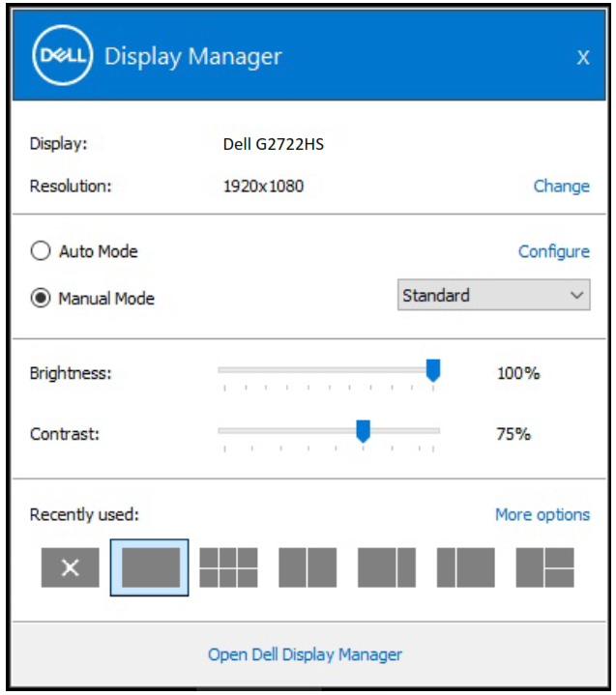616x695 pixels.
Task: Open the Standard preset mode dropdown
Action: (493, 295)
